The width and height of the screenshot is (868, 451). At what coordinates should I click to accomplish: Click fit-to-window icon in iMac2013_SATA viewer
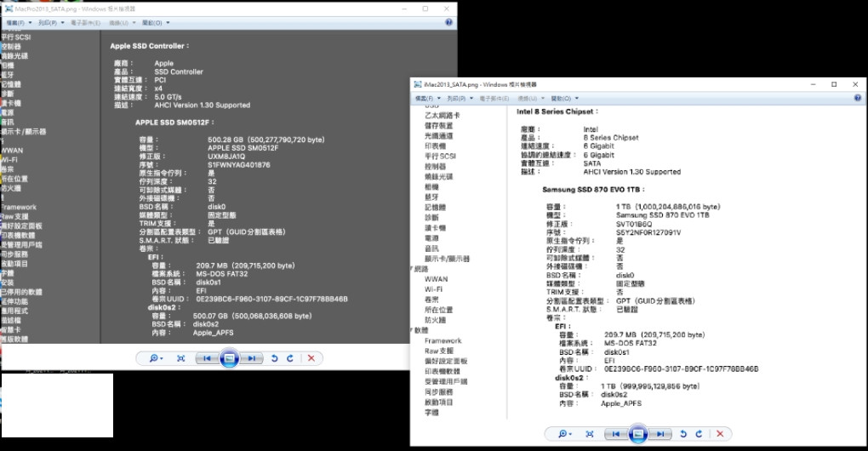click(590, 434)
